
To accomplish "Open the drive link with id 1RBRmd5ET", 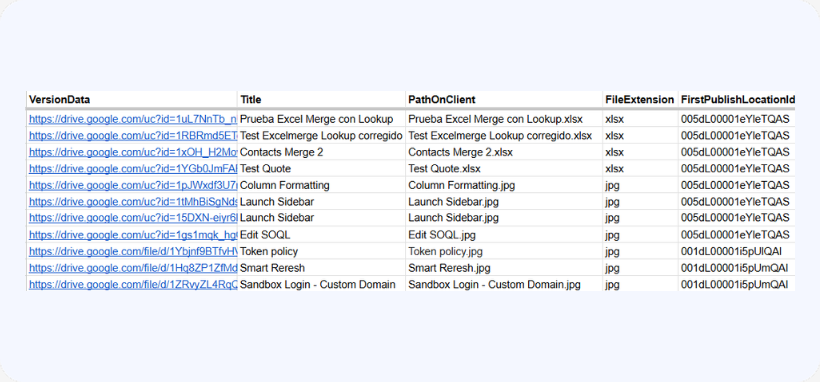I will pyautogui.click(x=133, y=136).
